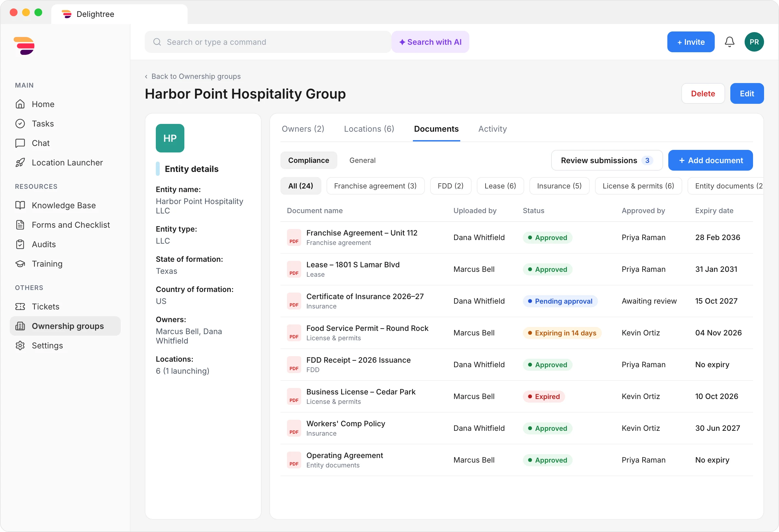The width and height of the screenshot is (779, 532).
Task: Open Tickets in the sidebar
Action: coord(65,307)
